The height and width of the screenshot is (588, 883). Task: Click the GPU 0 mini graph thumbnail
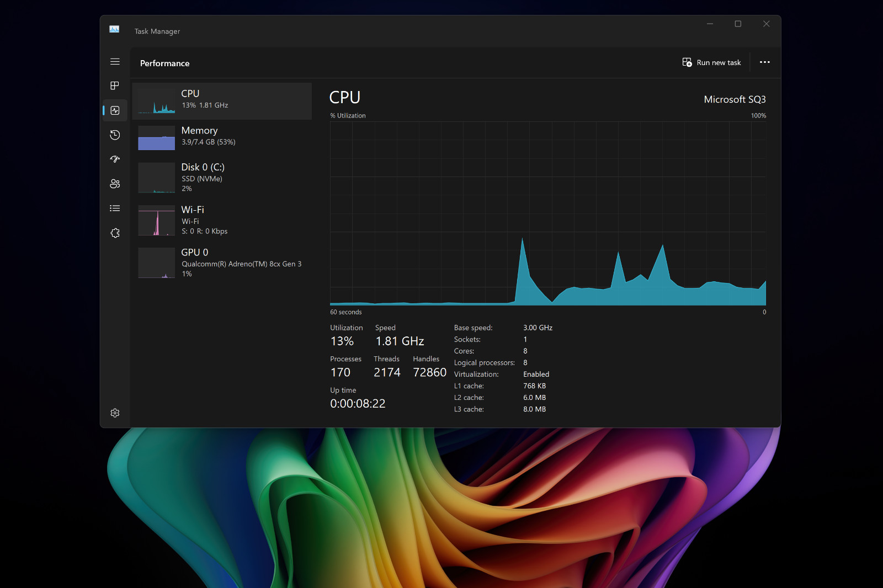(x=157, y=263)
